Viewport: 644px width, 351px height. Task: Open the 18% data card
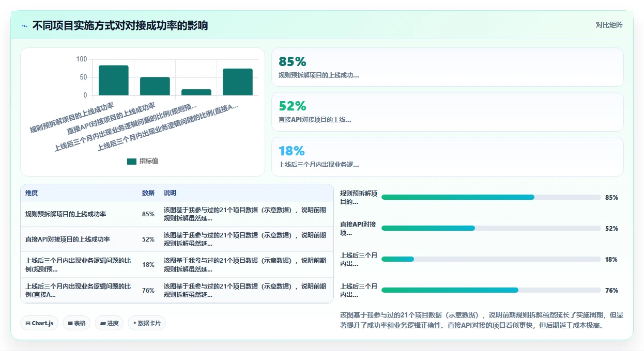click(448, 156)
